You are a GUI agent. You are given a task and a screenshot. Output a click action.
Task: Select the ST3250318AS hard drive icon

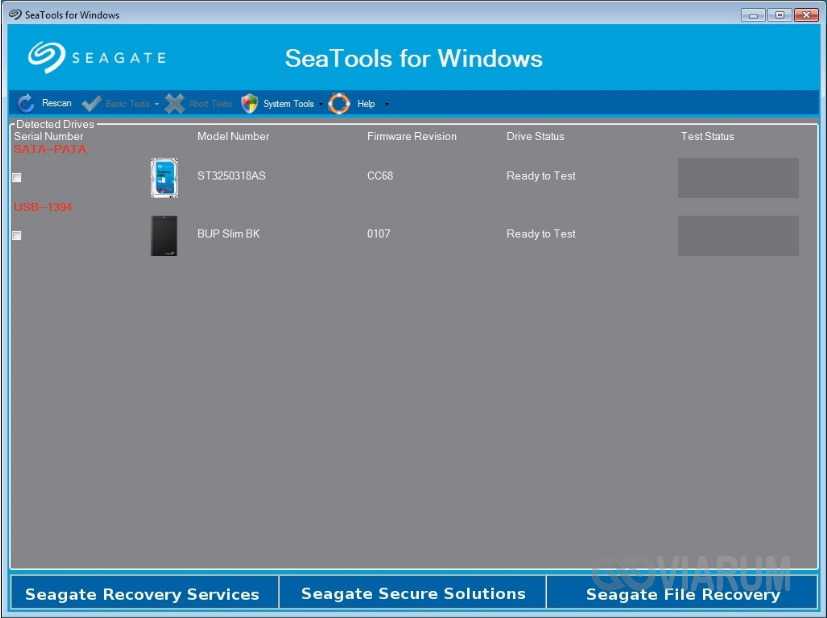click(164, 177)
